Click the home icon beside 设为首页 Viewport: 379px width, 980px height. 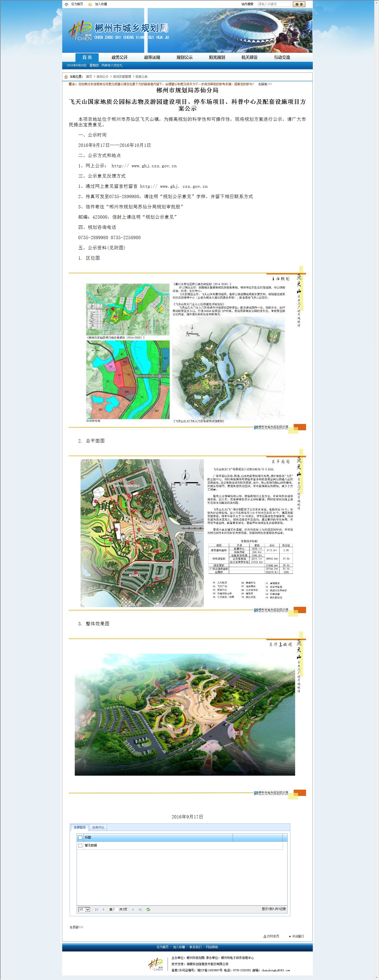pos(66,4)
